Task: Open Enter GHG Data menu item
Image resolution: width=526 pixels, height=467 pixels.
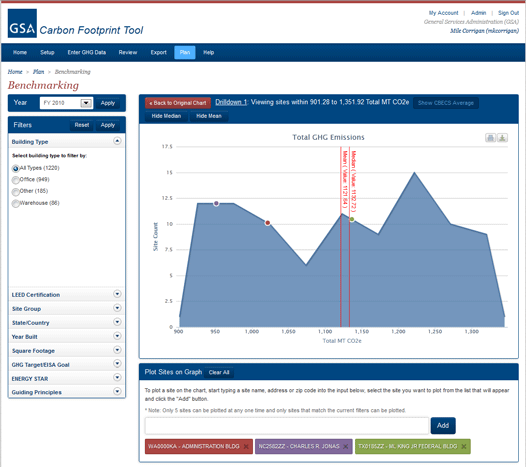Action: point(87,52)
